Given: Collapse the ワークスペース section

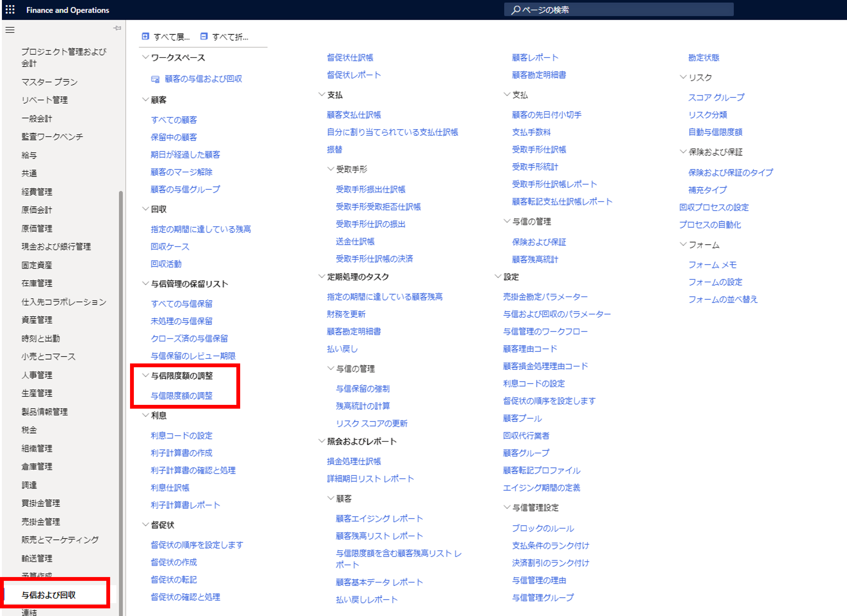Looking at the screenshot, I should (146, 57).
